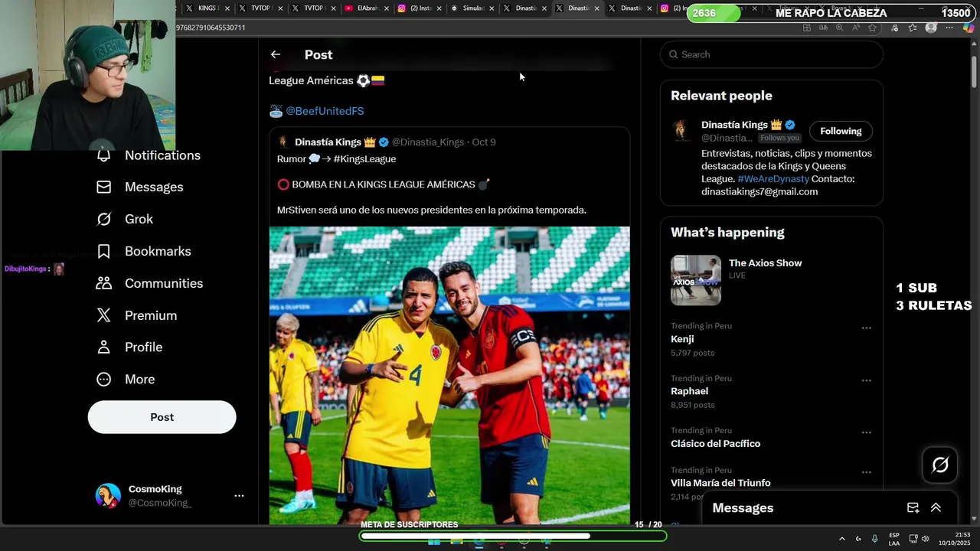The image size is (980, 551).
Task: Go back with the Post arrow
Action: coord(275,54)
